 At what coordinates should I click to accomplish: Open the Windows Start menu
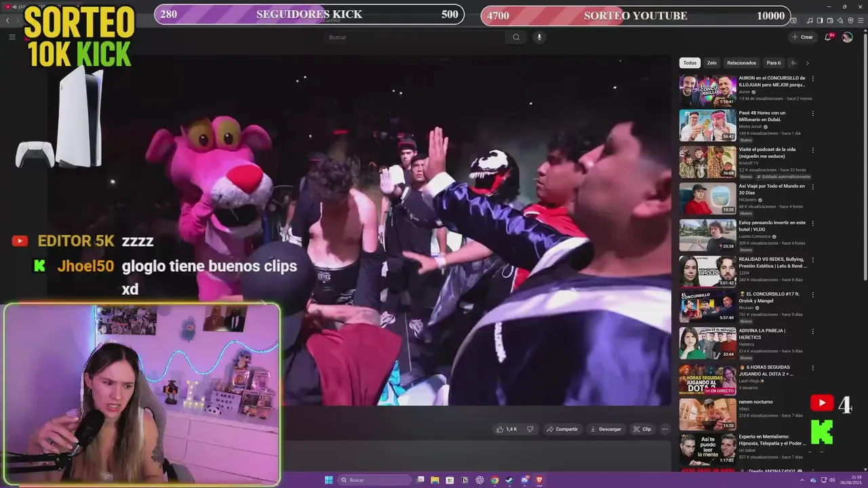(x=329, y=480)
